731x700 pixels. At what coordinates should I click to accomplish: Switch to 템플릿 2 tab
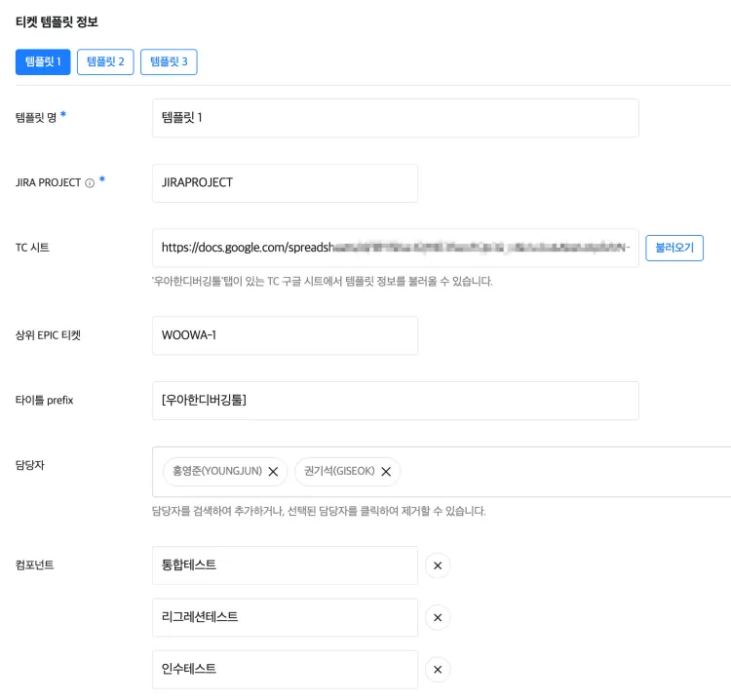point(105,61)
